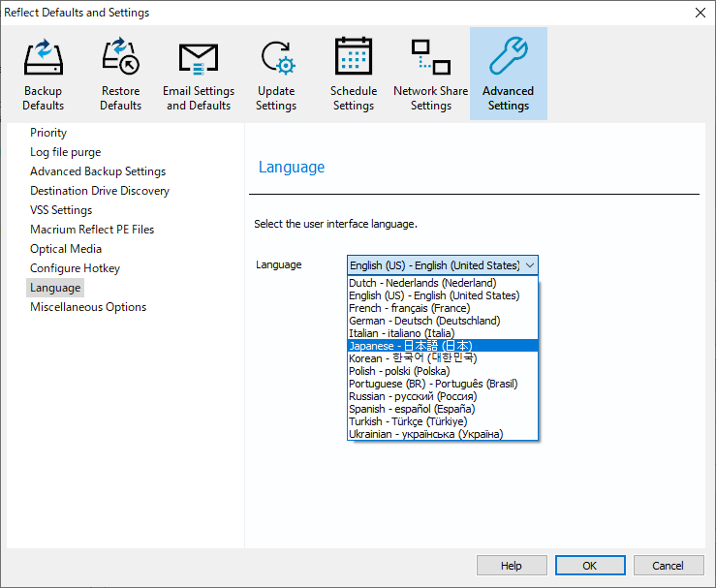Viewport: 716px width, 588px height.
Task: Open Schedule Settings calendar icon
Action: pos(354,60)
